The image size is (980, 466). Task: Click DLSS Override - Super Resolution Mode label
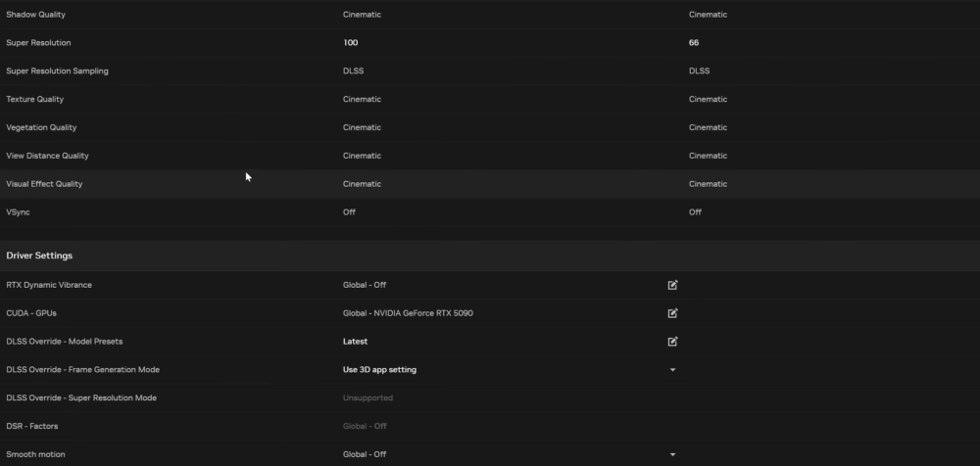81,397
